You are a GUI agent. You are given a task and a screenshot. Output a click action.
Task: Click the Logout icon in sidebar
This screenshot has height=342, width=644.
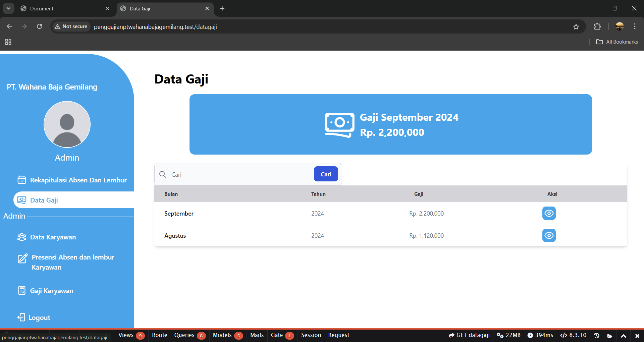pos(21,317)
